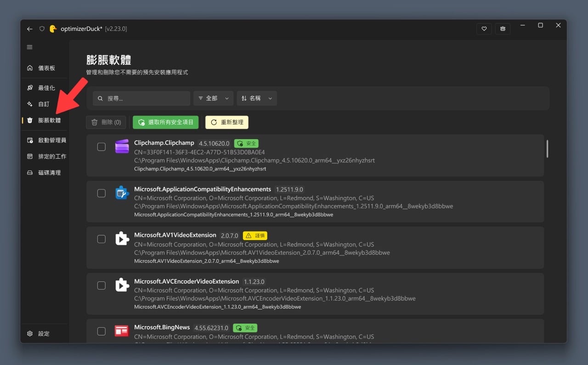Click 選取所有安全項目 button
The height and width of the screenshot is (365, 588).
(x=166, y=122)
